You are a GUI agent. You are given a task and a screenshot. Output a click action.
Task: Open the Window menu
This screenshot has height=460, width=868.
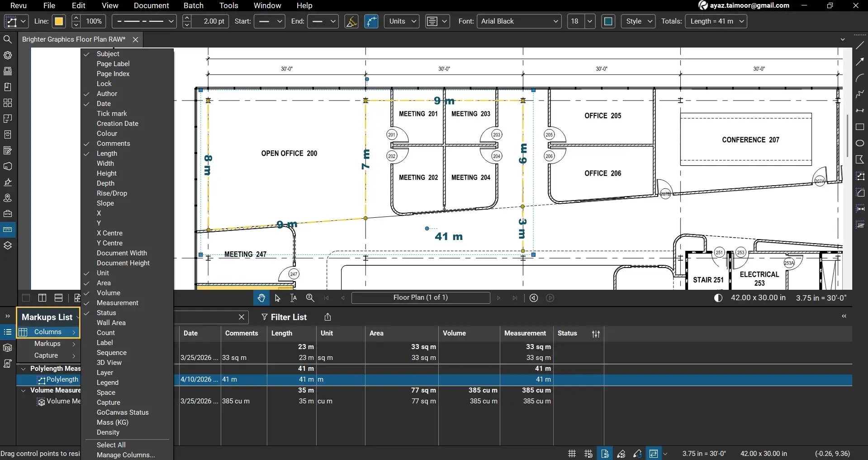[x=266, y=5]
